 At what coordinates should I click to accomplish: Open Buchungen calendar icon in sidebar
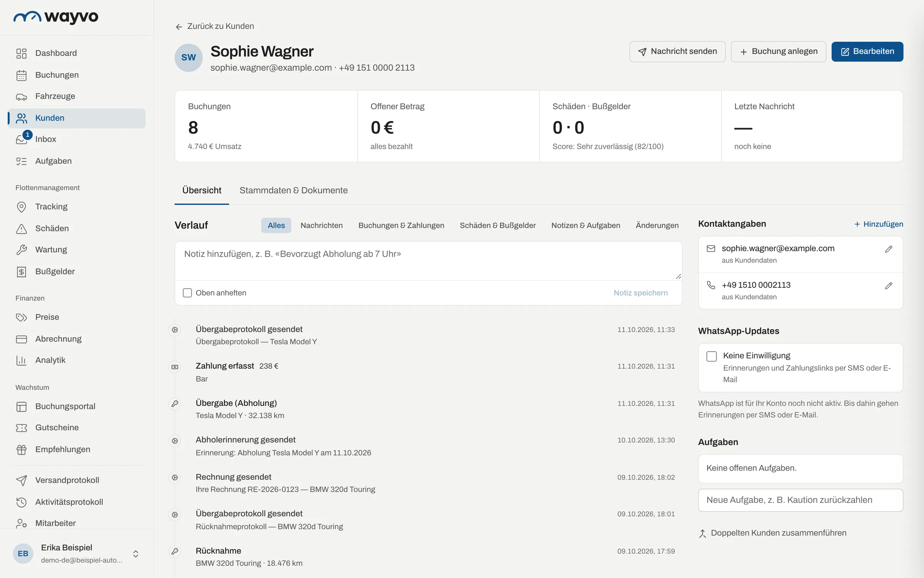[22, 75]
